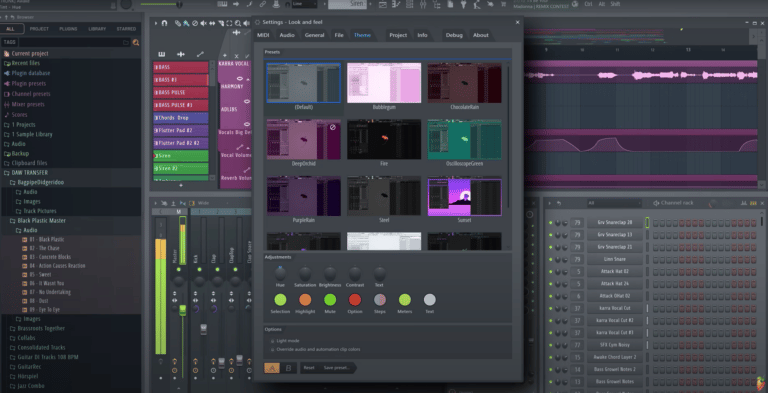
Task: Click the link chain icon in top toolbar
Action: click(x=263, y=4)
